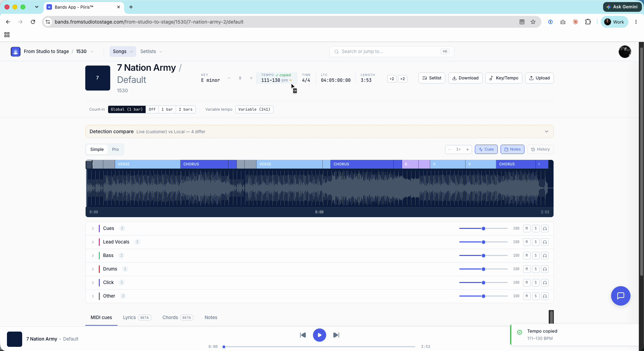This screenshot has width=644, height=351.
Task: Open the Lyrics beta tab
Action: tap(137, 318)
